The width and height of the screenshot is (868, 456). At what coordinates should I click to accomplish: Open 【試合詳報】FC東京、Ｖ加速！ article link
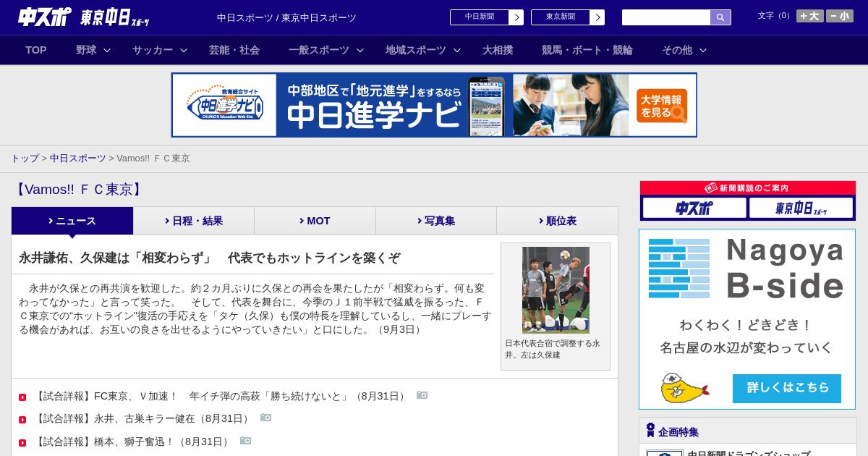221,396
